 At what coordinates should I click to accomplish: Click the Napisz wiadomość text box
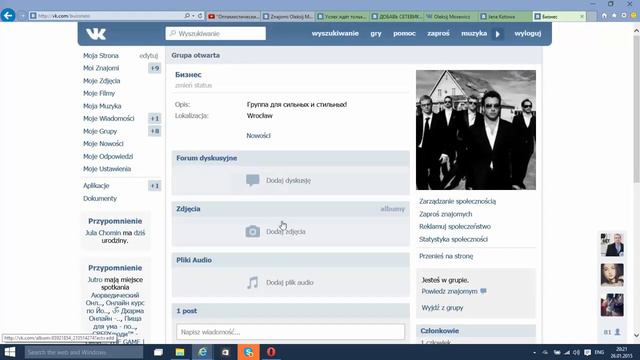point(290,332)
